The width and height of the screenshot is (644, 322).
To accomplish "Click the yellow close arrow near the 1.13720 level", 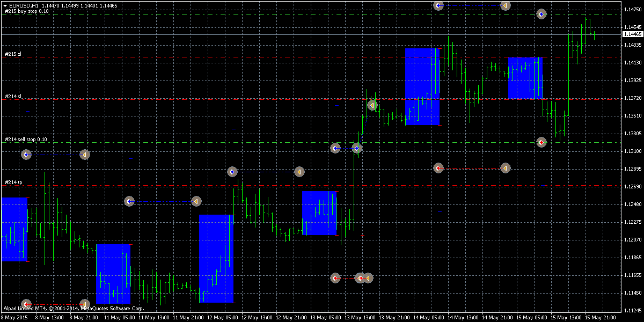I will click(x=372, y=105).
